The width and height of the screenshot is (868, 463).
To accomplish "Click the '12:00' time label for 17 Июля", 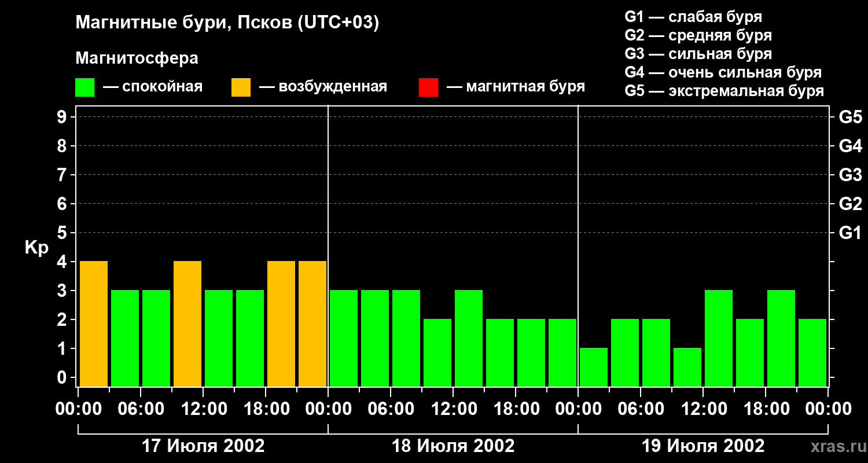I will (x=203, y=409).
